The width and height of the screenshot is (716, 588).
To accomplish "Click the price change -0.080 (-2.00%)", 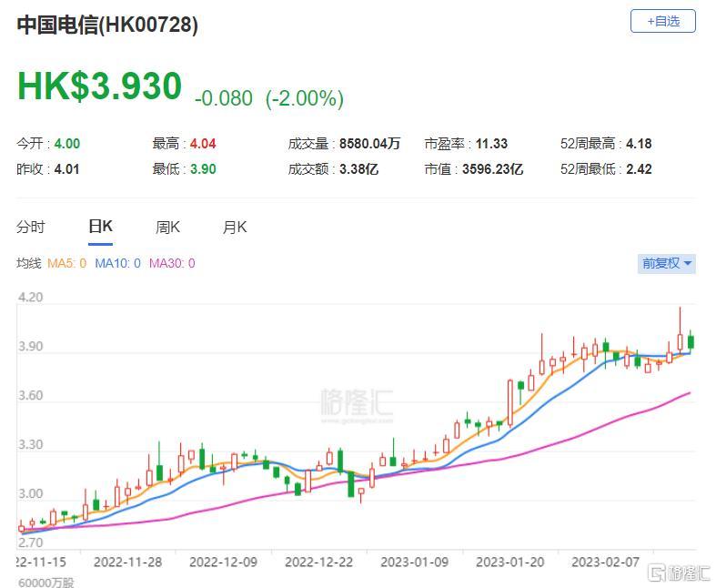I will (x=269, y=98).
